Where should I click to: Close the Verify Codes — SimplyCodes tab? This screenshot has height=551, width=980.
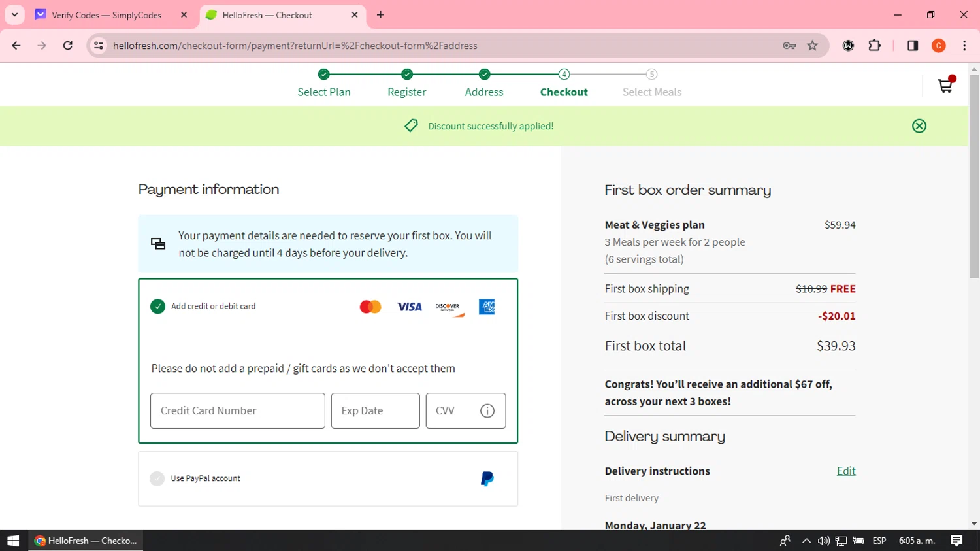[x=184, y=15]
